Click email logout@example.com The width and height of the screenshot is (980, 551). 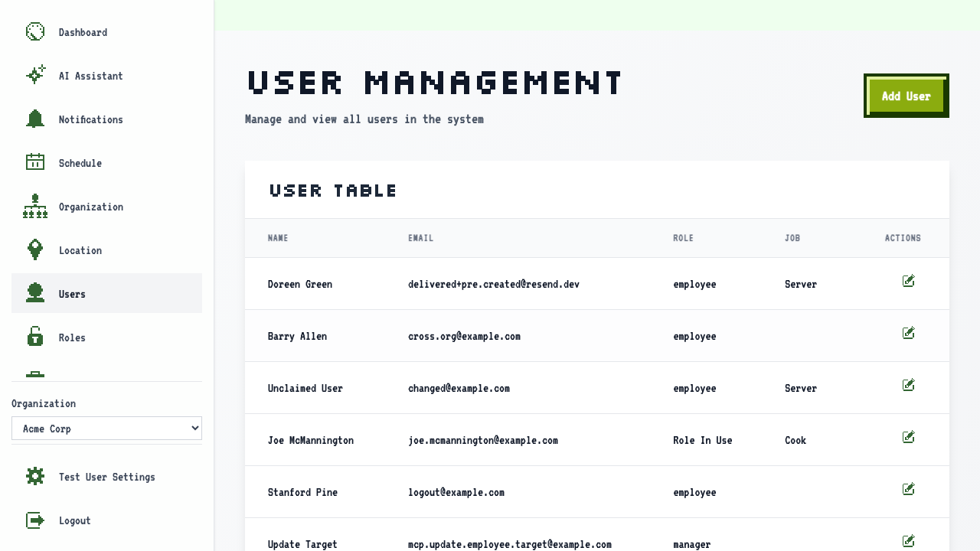pyautogui.click(x=456, y=492)
